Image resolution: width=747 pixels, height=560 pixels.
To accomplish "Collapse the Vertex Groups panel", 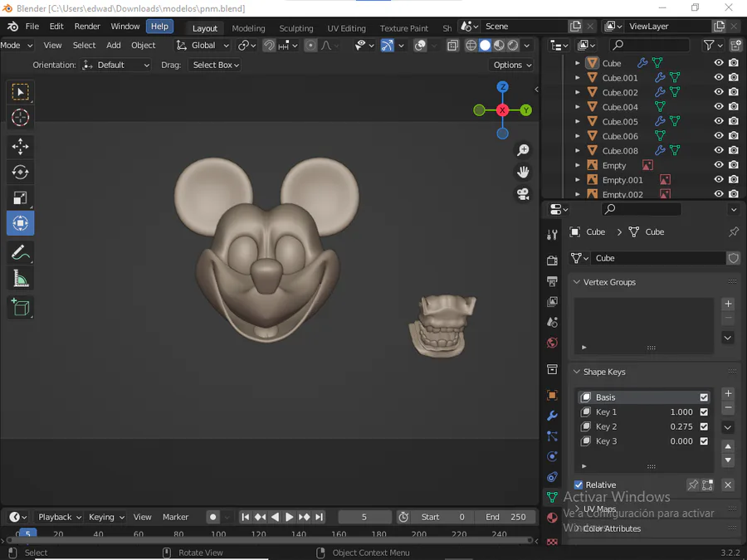I will 609,282.
